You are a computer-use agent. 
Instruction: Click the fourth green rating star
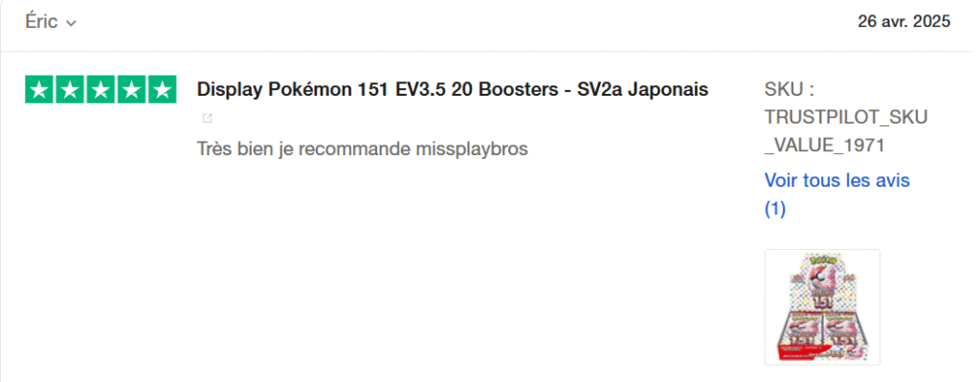[131, 89]
